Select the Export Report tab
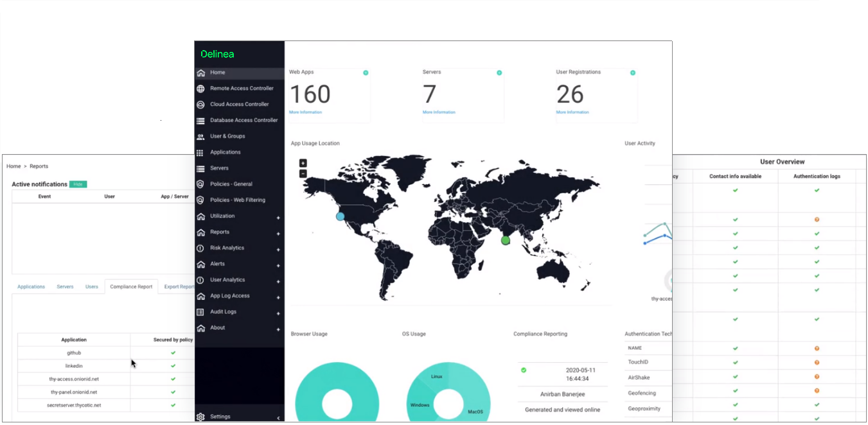 pos(179,287)
